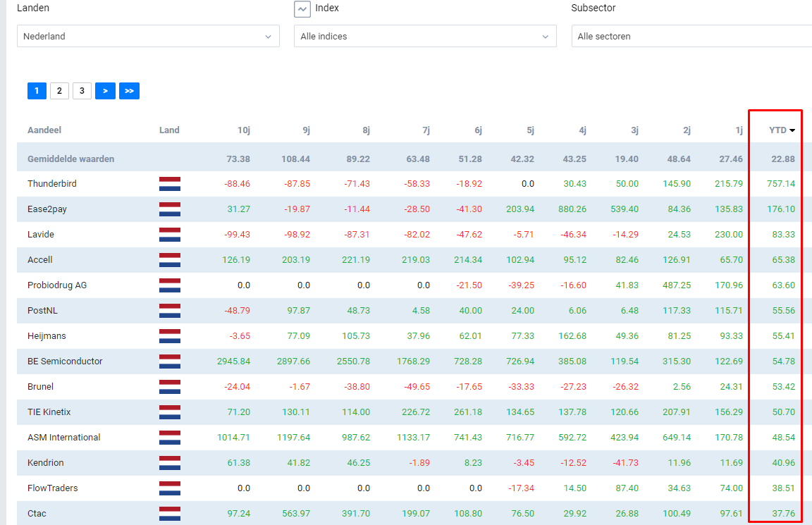812x525 pixels.
Task: Click Thunderbird YTD value 757.14
Action: pos(781,184)
